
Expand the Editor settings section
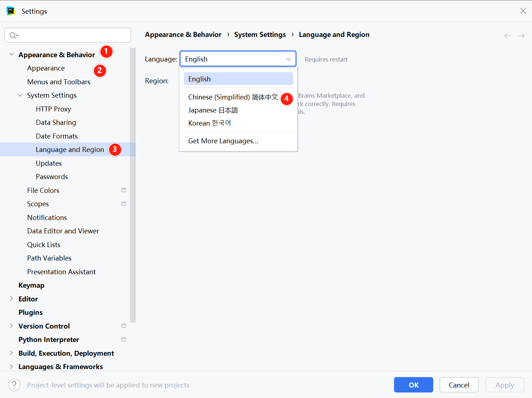pyautogui.click(x=12, y=299)
